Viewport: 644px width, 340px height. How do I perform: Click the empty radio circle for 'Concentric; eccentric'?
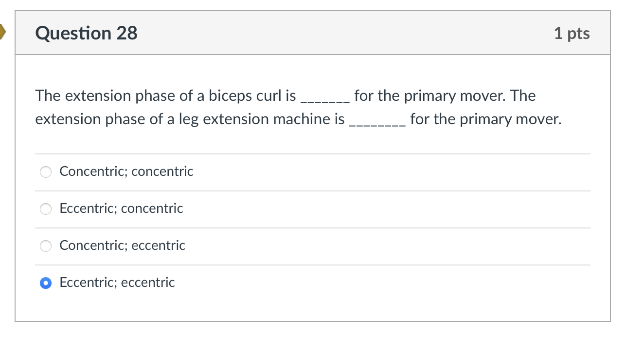pos(45,246)
